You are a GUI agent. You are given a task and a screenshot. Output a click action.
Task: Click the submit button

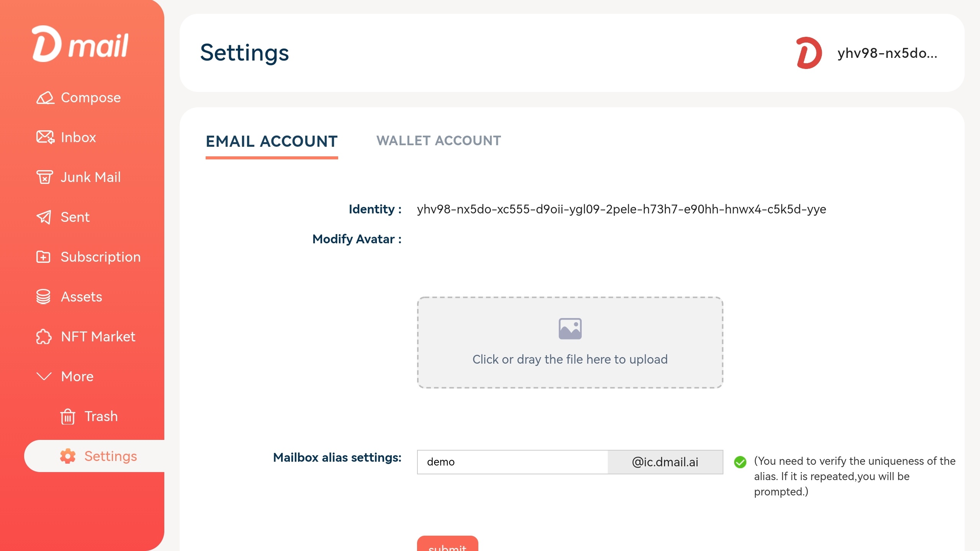pyautogui.click(x=447, y=543)
